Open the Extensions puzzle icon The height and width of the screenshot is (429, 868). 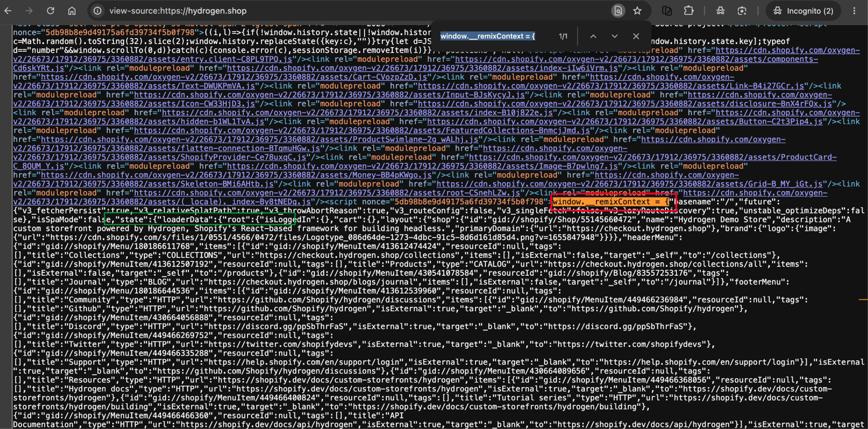pos(688,11)
